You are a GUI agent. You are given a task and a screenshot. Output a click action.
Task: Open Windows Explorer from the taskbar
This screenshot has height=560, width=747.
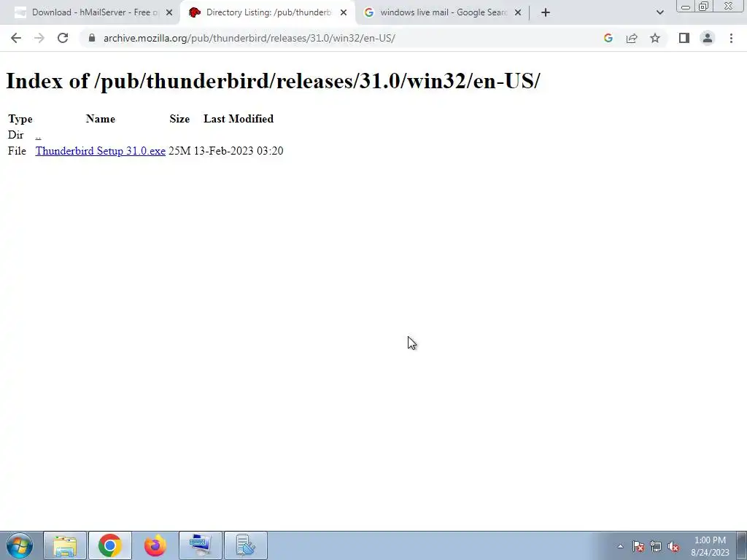point(65,545)
